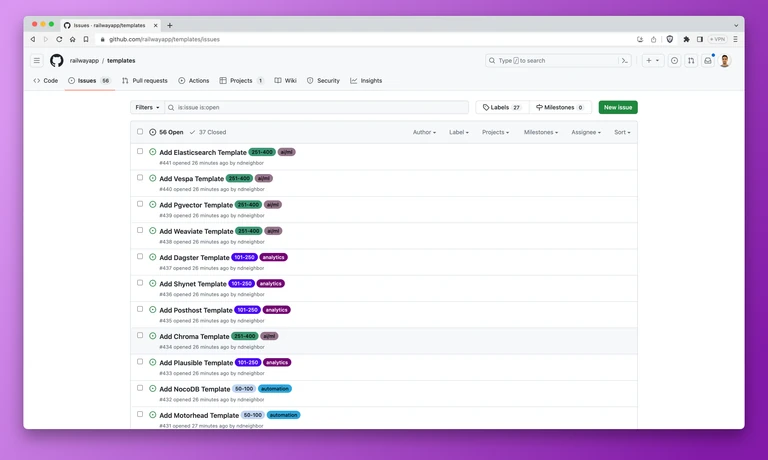Switch to the Pull requests tab

[x=144, y=81]
